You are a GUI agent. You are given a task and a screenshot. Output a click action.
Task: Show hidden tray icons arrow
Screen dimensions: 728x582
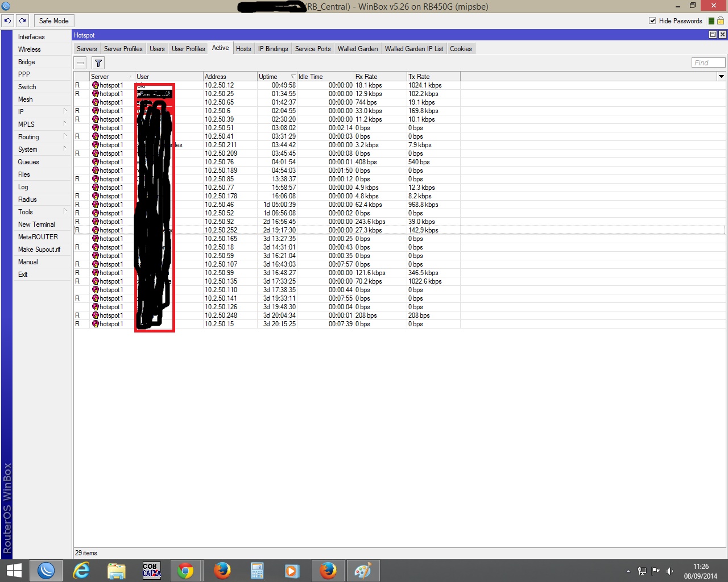coord(628,571)
